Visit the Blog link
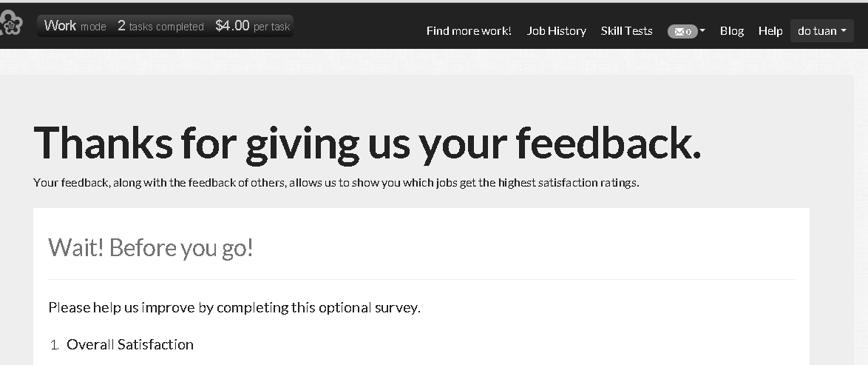The image size is (868, 365). [x=731, y=31]
